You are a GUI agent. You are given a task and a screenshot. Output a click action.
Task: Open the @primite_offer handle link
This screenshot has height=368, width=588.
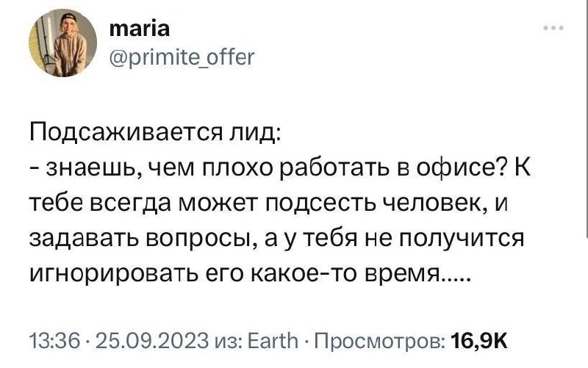point(182,57)
